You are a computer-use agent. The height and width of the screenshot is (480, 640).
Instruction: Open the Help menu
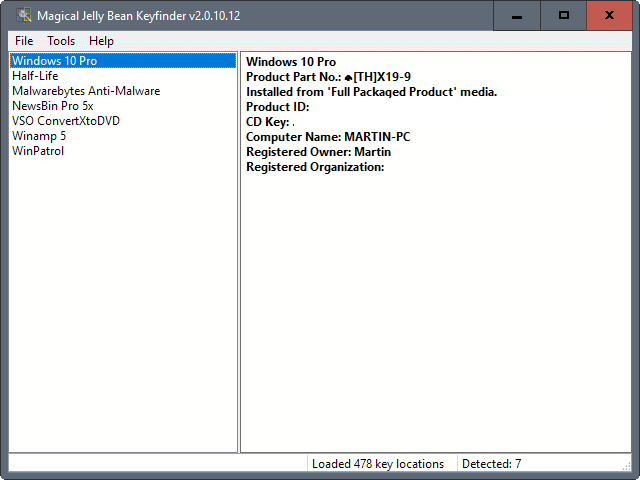(x=101, y=41)
